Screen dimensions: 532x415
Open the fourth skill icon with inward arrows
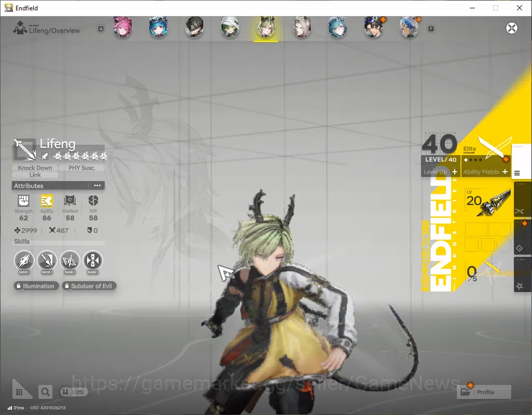tap(93, 260)
